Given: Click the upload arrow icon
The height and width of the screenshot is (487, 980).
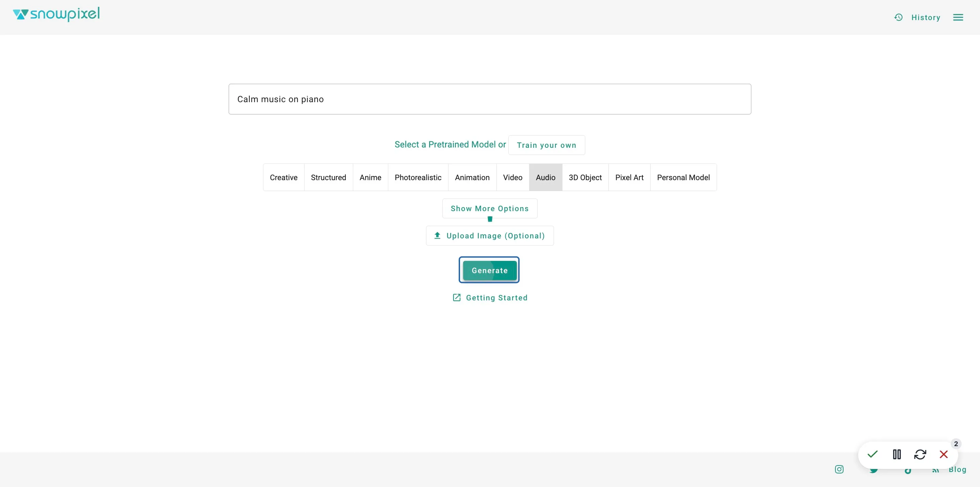Looking at the screenshot, I should click(437, 235).
